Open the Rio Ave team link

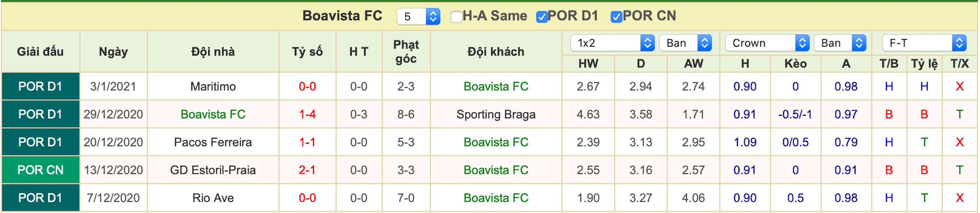point(213,198)
